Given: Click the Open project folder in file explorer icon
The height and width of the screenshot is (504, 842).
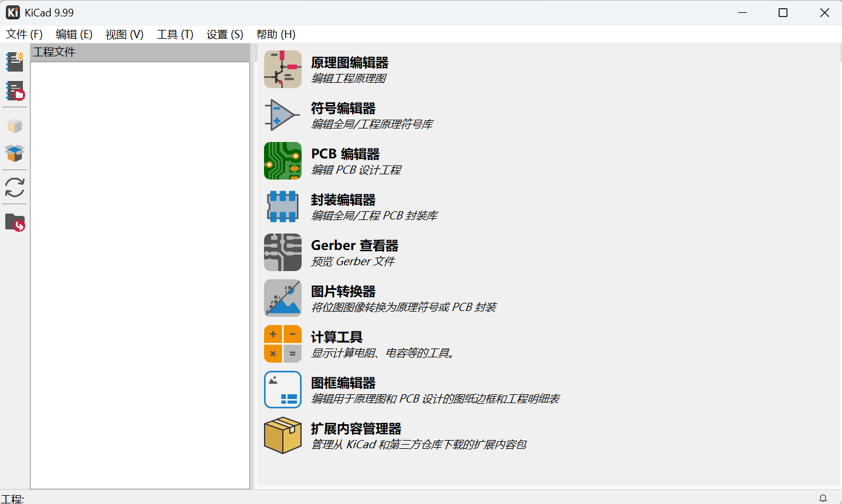Looking at the screenshot, I should tap(15, 222).
